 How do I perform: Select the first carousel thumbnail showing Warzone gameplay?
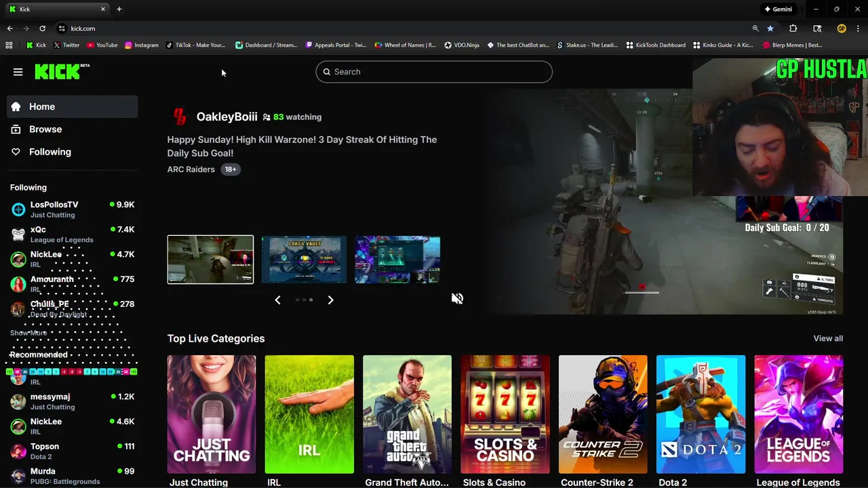(x=210, y=260)
